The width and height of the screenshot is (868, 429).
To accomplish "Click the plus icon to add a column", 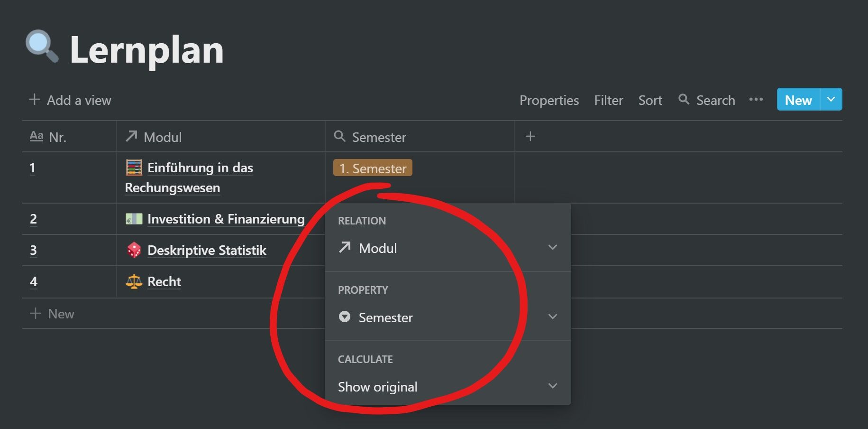I will point(530,137).
